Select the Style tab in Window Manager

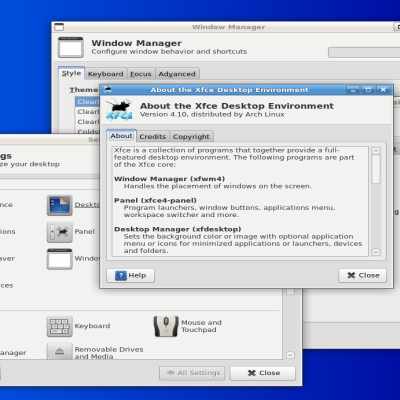(x=71, y=73)
